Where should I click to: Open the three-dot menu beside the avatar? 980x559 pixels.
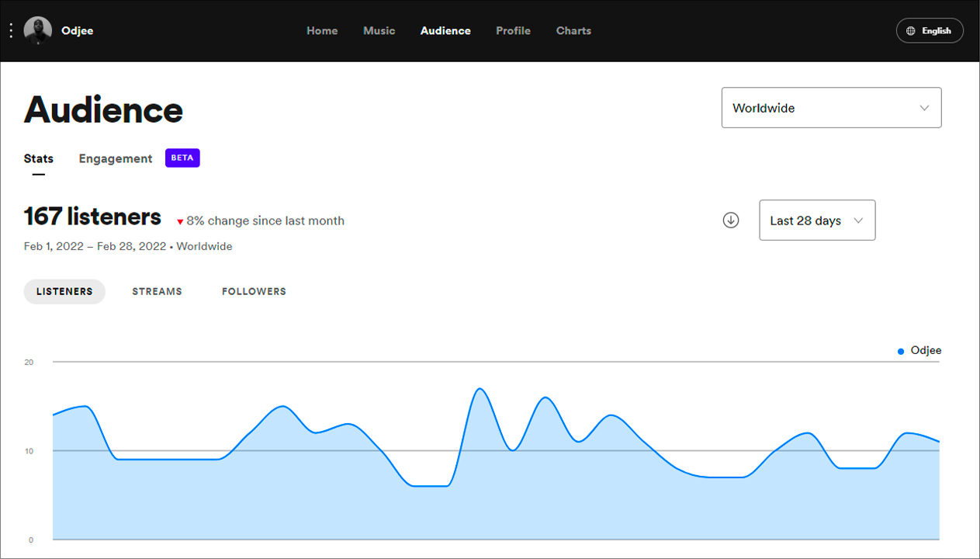[11, 30]
